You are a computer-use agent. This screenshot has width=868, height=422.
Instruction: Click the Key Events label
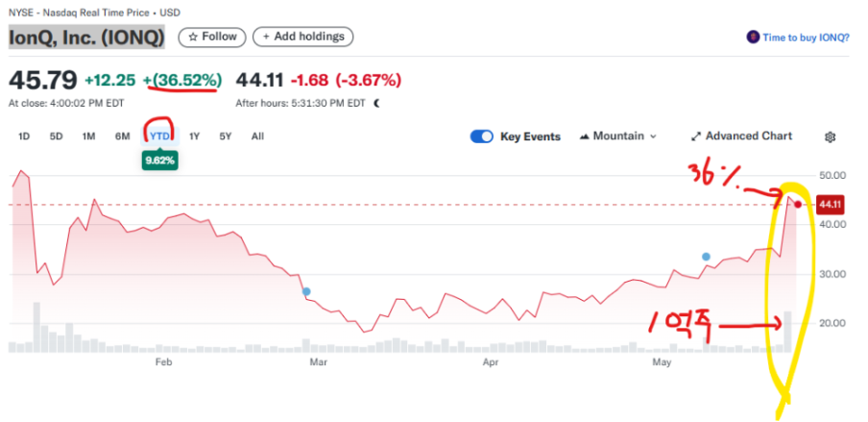pyautogui.click(x=530, y=137)
